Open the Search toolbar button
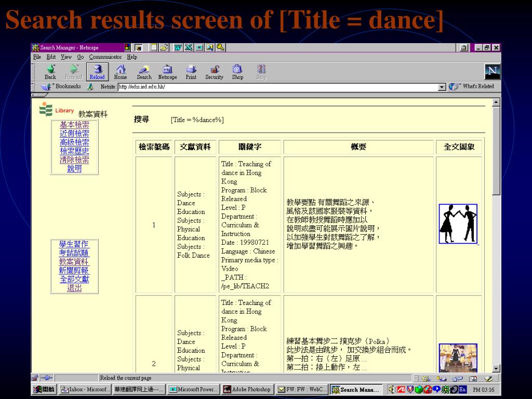The image size is (532, 399). [144, 72]
